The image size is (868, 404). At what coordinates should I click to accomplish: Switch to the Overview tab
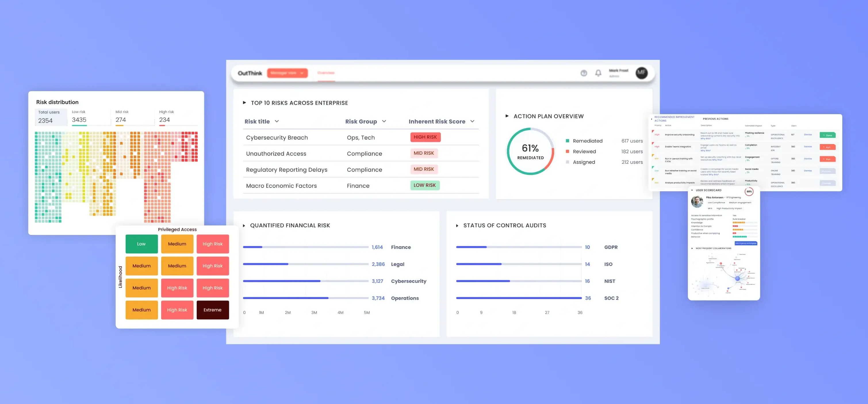point(326,73)
